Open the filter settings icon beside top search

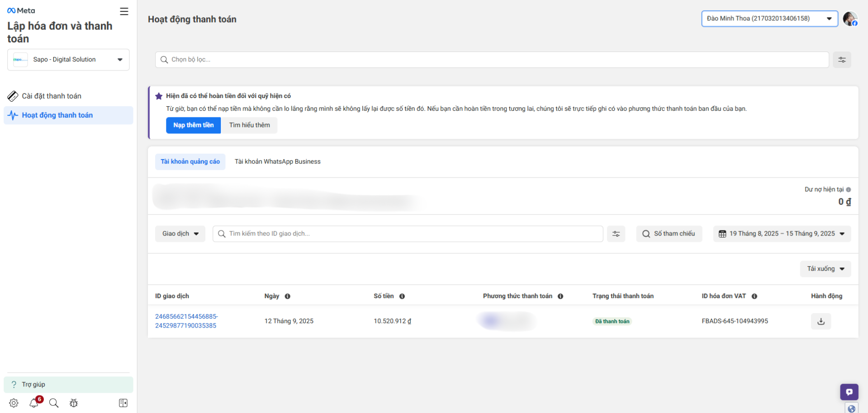(x=842, y=60)
